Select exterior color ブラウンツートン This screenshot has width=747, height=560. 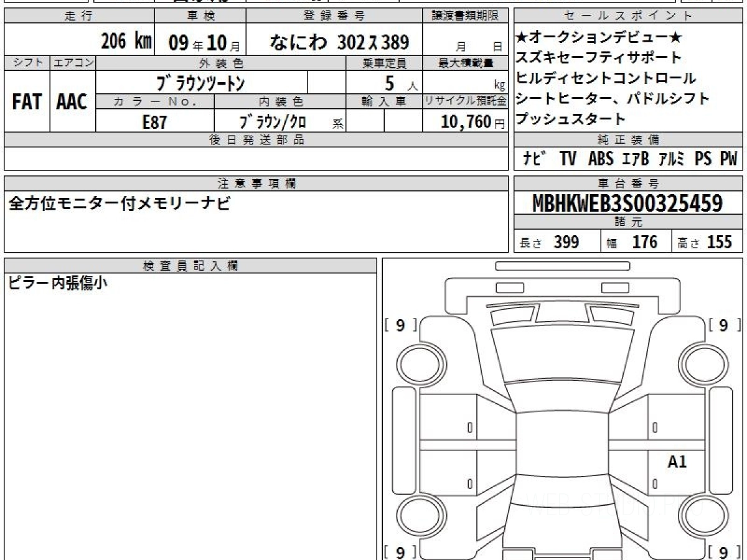point(201,83)
